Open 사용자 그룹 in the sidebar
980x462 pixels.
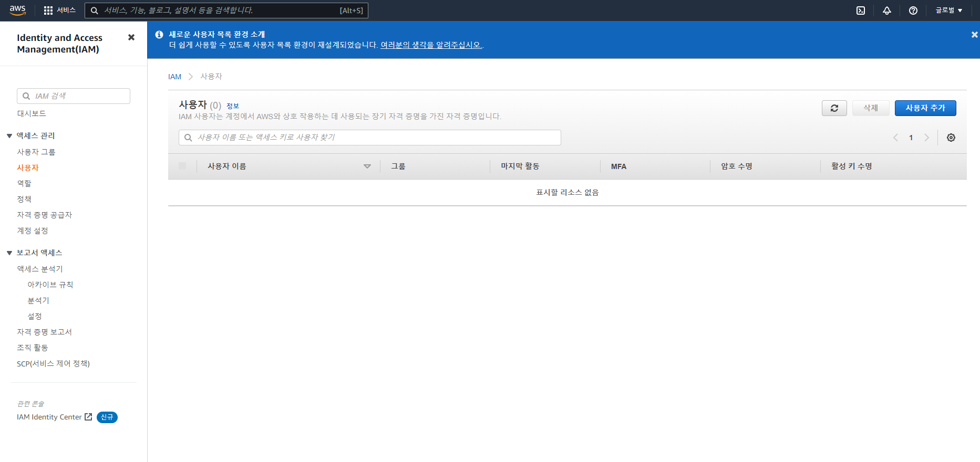point(36,152)
